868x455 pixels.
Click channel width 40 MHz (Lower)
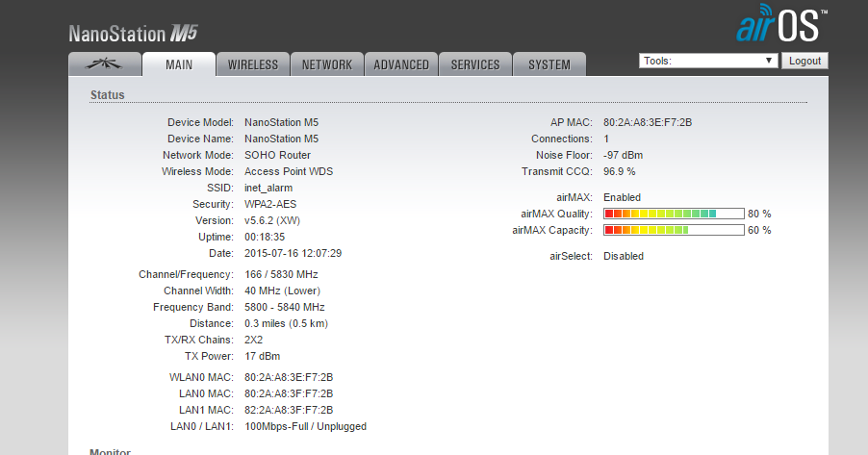[x=282, y=291]
